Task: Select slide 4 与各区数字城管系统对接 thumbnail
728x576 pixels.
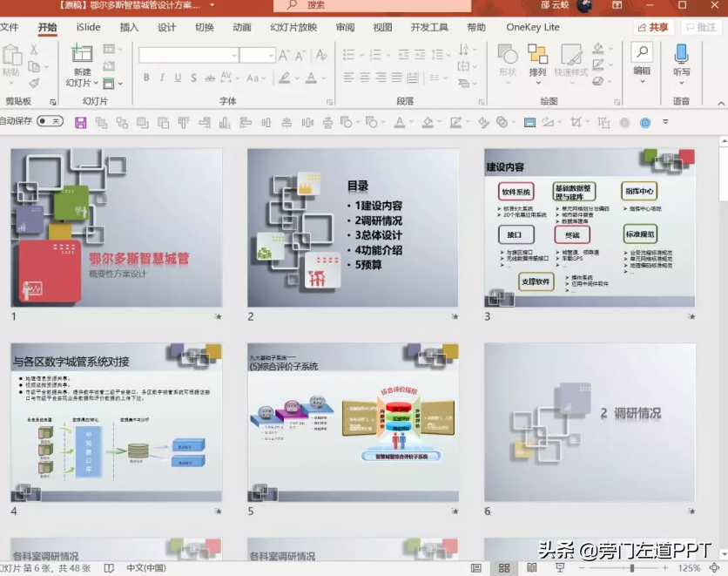Action: tap(116, 423)
